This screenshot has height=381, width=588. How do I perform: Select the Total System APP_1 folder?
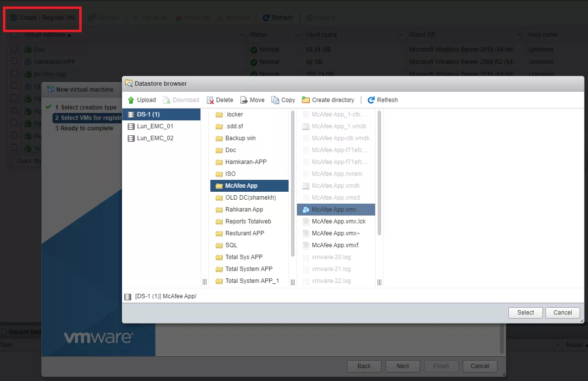tap(249, 281)
